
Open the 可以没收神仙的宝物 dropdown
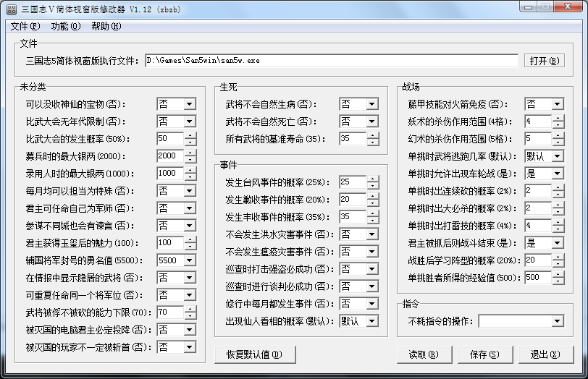189,104
